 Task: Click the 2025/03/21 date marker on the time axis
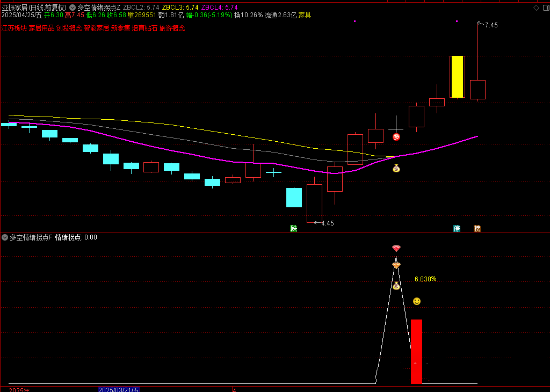119,389
